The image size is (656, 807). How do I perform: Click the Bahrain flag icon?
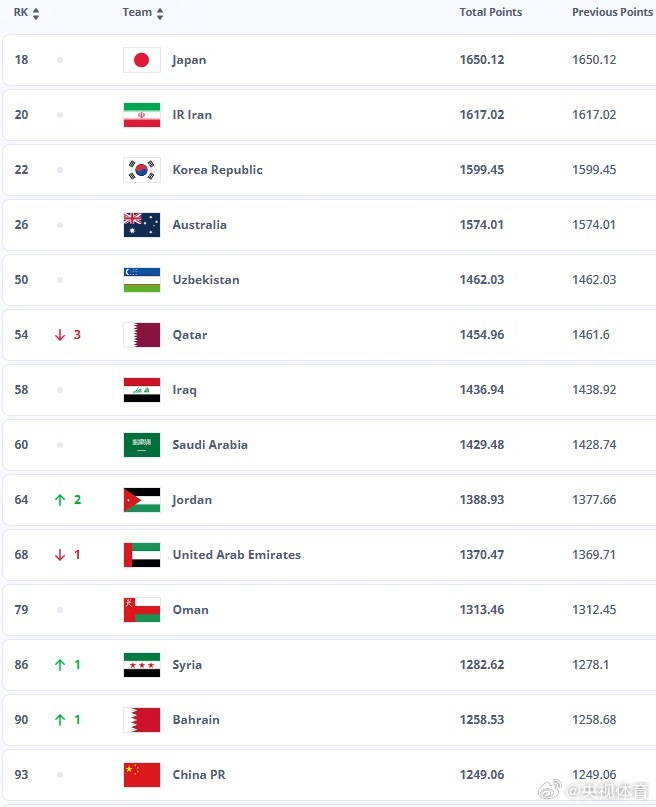click(x=141, y=720)
